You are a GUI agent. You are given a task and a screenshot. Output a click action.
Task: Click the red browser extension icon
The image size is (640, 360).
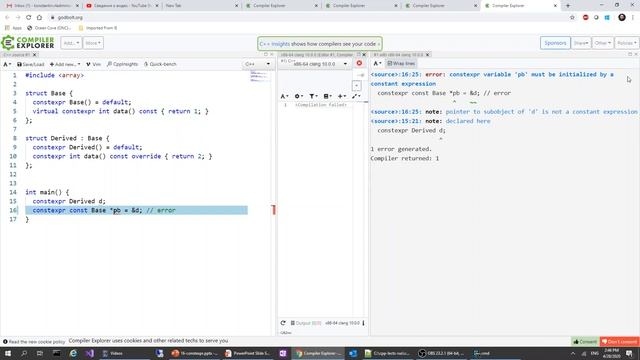[x=585, y=18]
